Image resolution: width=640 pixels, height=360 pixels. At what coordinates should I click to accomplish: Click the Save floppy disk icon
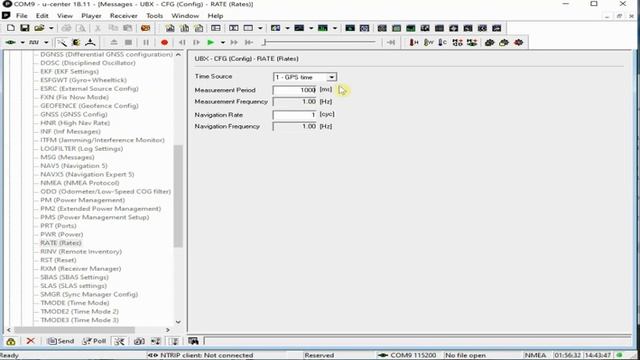click(x=25, y=28)
